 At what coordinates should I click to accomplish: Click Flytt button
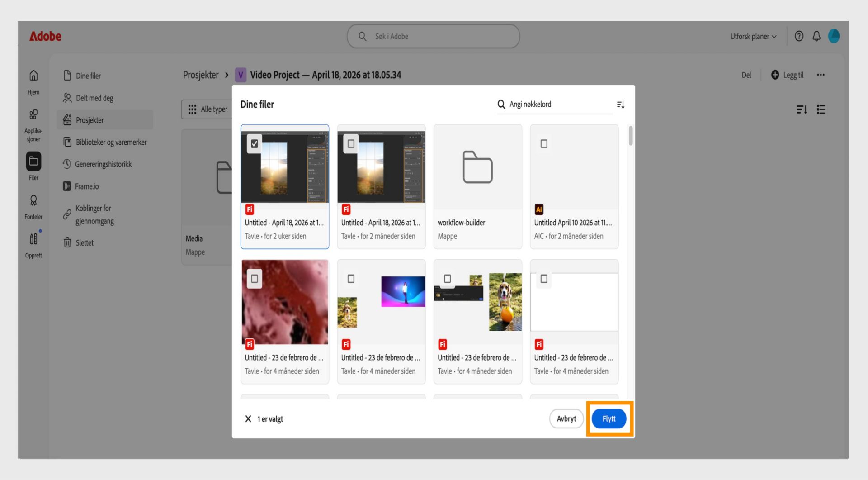point(609,419)
